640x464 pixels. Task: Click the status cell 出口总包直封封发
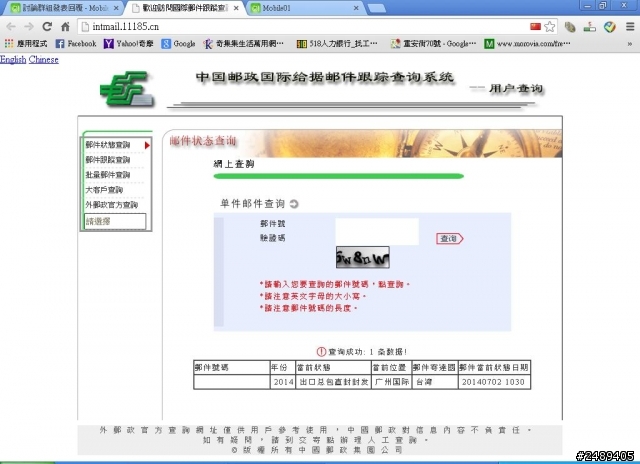coord(333,382)
